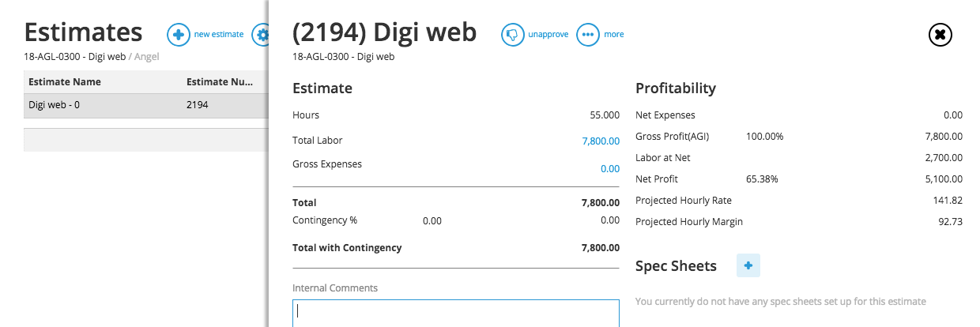The height and width of the screenshot is (327, 980).
Task: Sort by Estimate Number column header
Action: (x=220, y=82)
